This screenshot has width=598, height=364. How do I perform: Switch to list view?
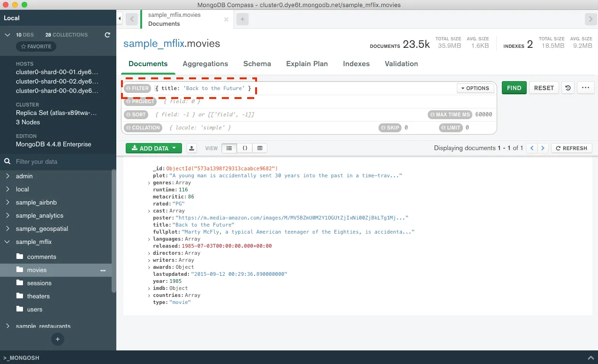tap(229, 148)
